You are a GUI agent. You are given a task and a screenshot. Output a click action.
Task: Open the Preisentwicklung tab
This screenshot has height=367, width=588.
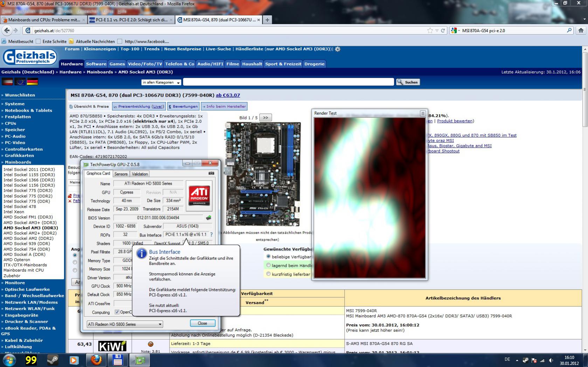tap(139, 106)
